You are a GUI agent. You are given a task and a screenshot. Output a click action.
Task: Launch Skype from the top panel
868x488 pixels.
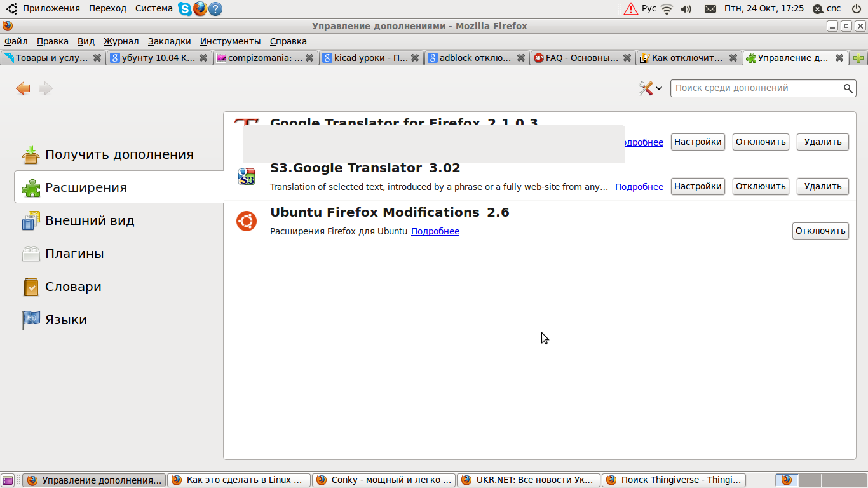click(x=184, y=8)
